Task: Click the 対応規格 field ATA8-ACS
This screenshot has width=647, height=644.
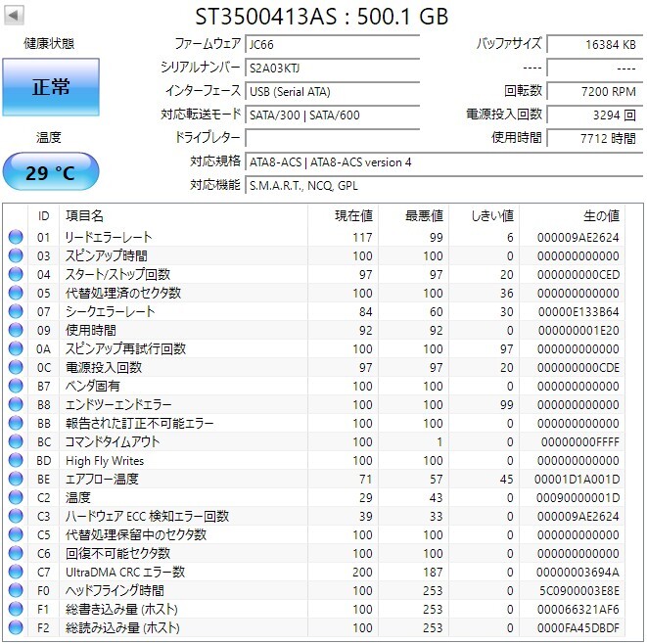Action: pyautogui.click(x=444, y=162)
